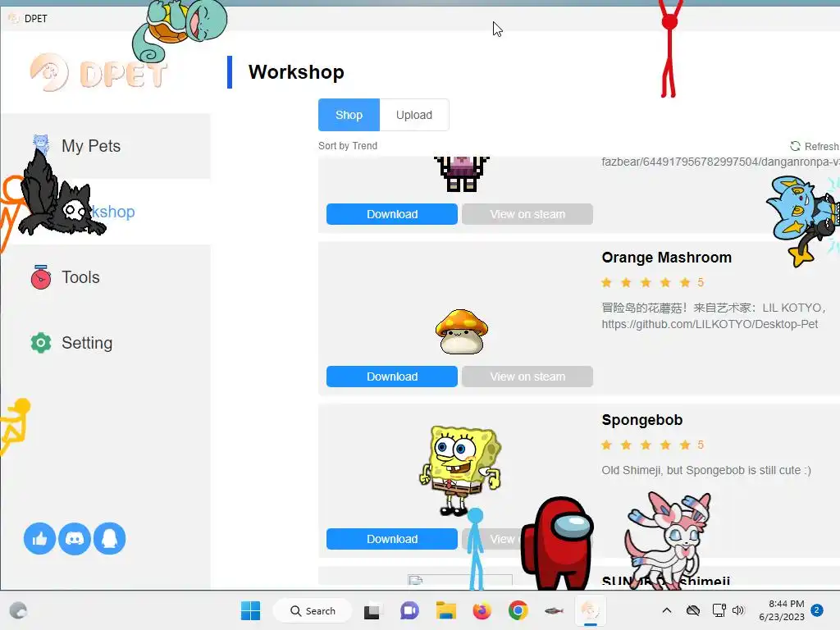Launch Google Chrome from the taskbar
The width and height of the screenshot is (840, 630).
point(518,610)
